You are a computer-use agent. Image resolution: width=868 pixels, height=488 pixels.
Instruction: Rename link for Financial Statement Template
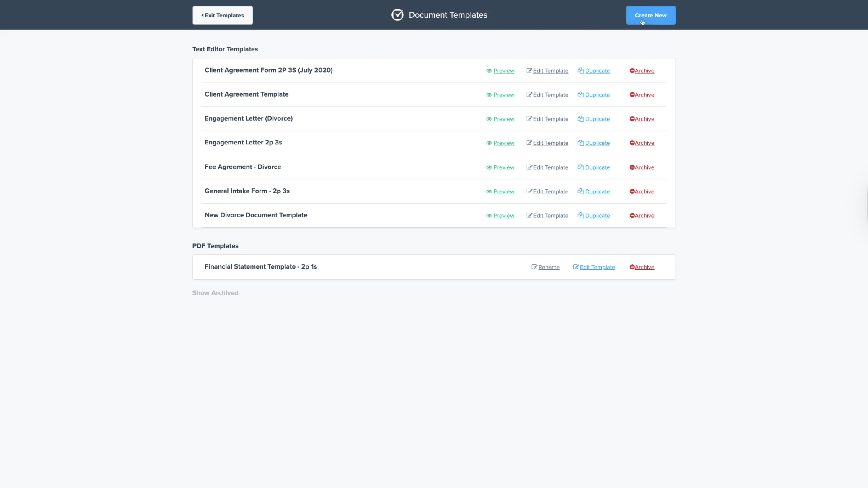pyautogui.click(x=549, y=267)
